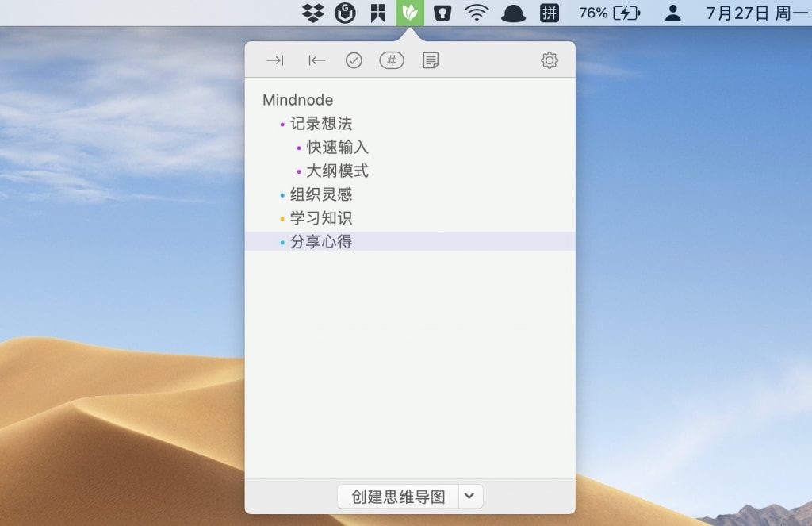Click the bowler hat menu bar icon

pos(513,13)
